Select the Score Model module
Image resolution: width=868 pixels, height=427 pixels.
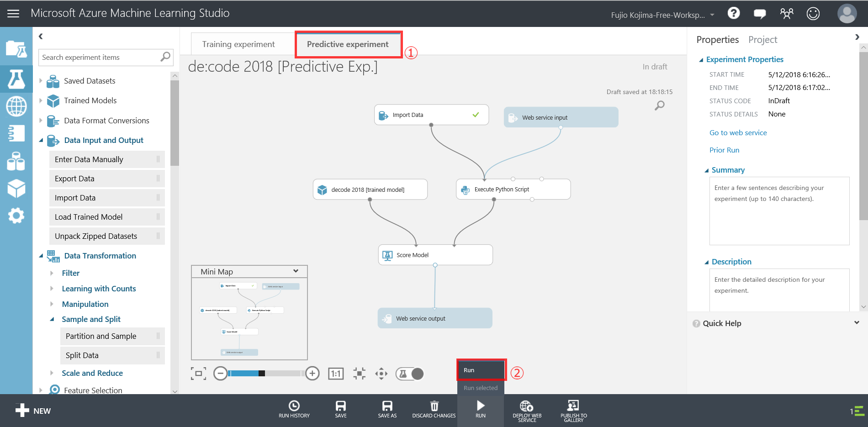point(435,255)
